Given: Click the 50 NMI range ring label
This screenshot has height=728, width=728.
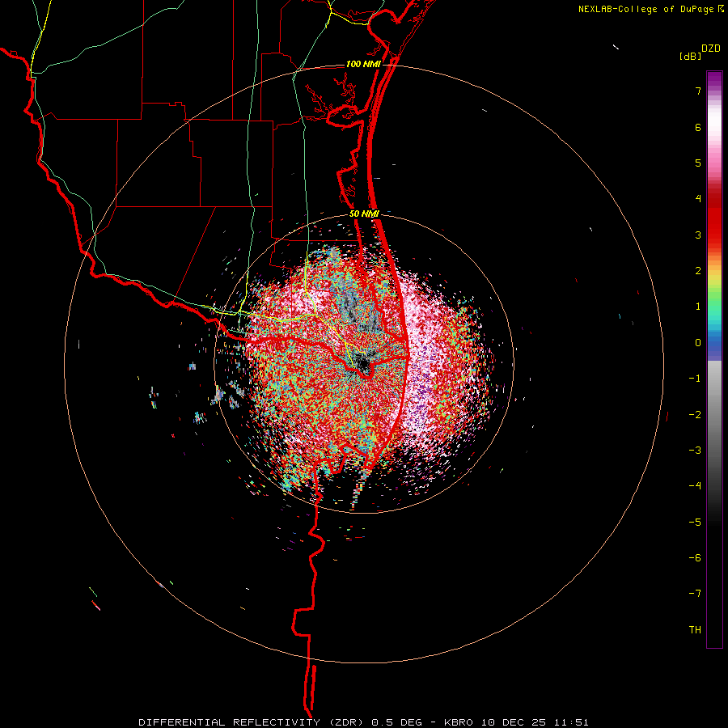Looking at the screenshot, I should pos(364,214).
